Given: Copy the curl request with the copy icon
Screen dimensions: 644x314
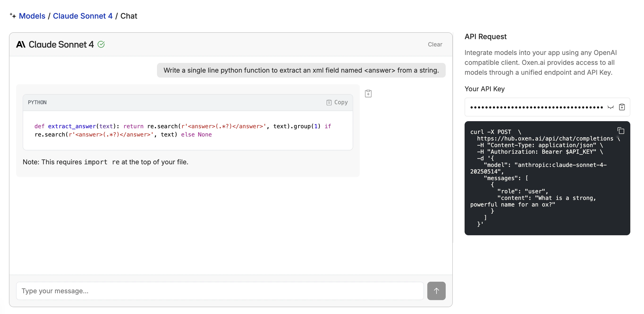Looking at the screenshot, I should (x=621, y=131).
